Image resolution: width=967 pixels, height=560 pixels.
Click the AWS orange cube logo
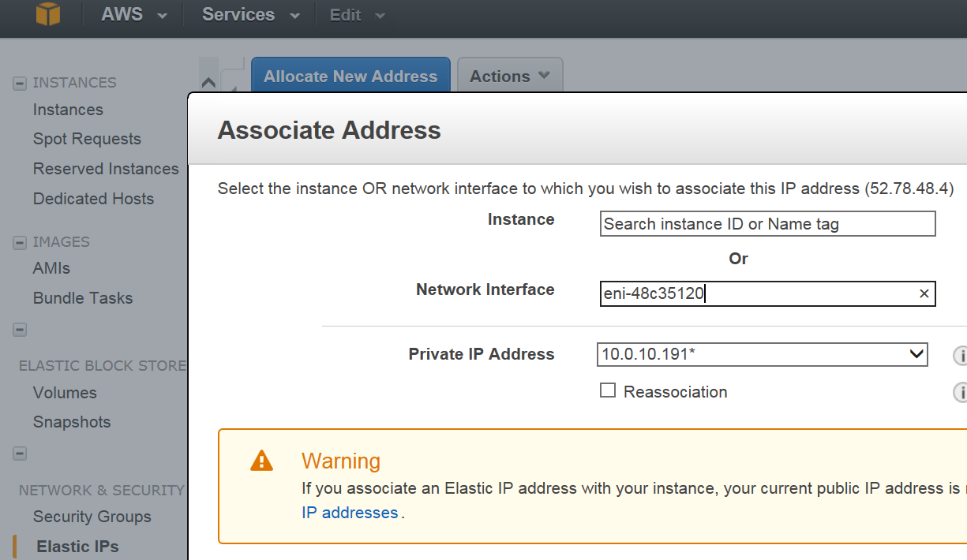(x=48, y=14)
